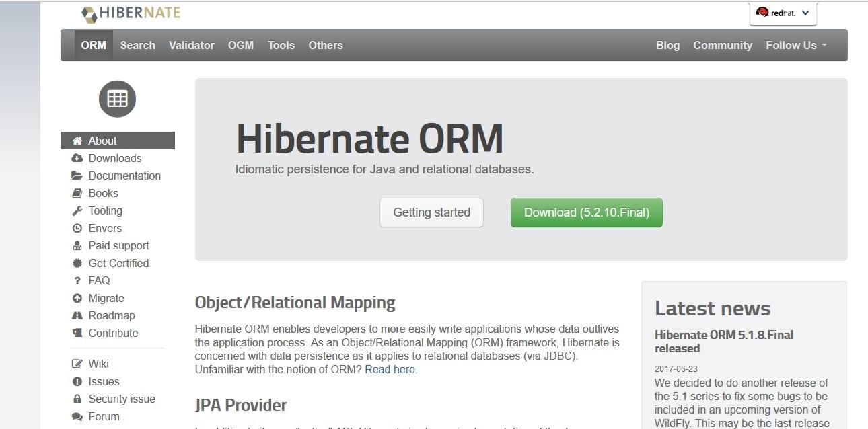Click the lock icon beside Security issue
868x429 pixels.
[77, 399]
